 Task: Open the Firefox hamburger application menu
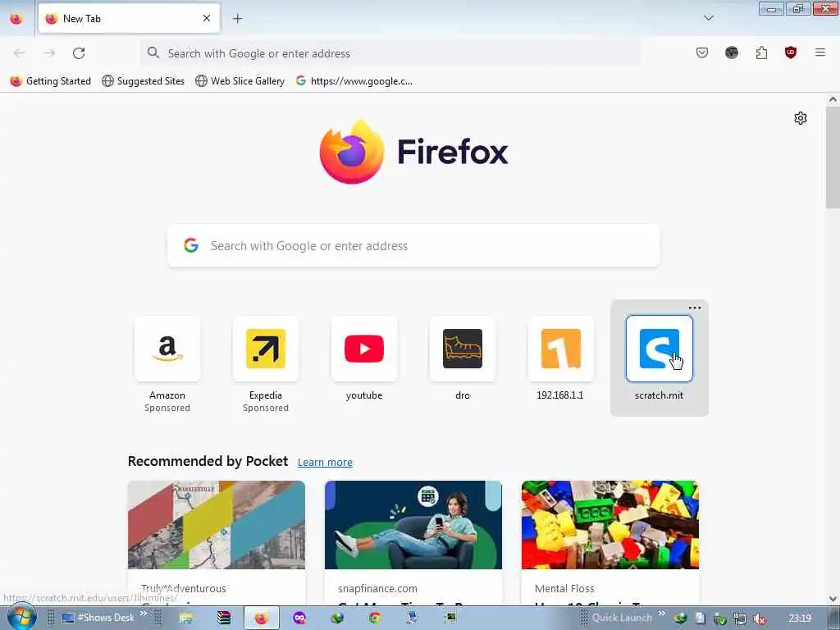(820, 52)
